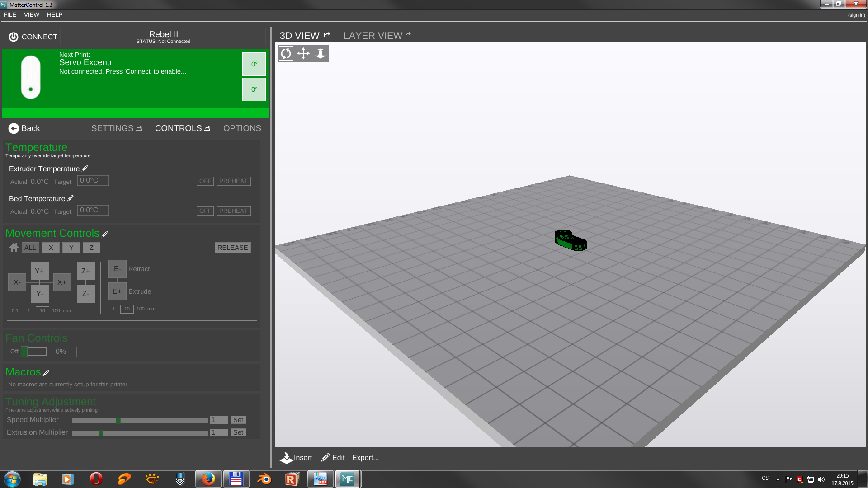Edit Movement Controls pencil icon
Image resolution: width=868 pixels, height=488 pixels.
pyautogui.click(x=105, y=234)
